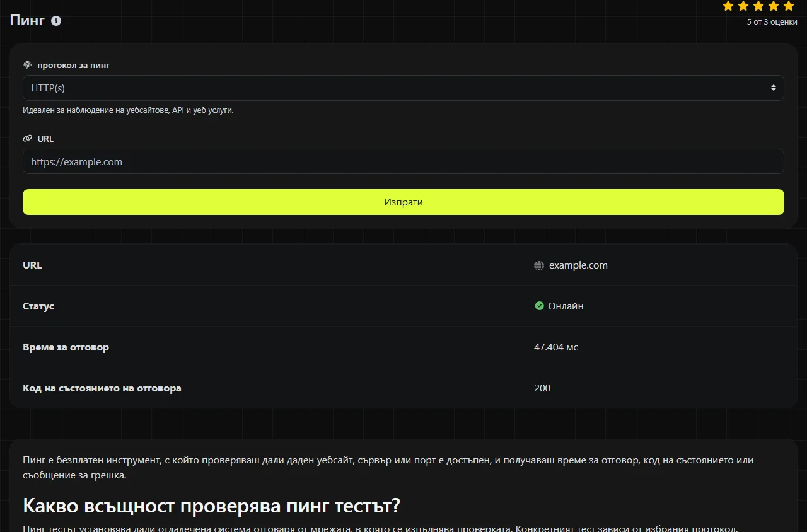Click the green checkmark icon beside Онлайн

[x=539, y=306]
